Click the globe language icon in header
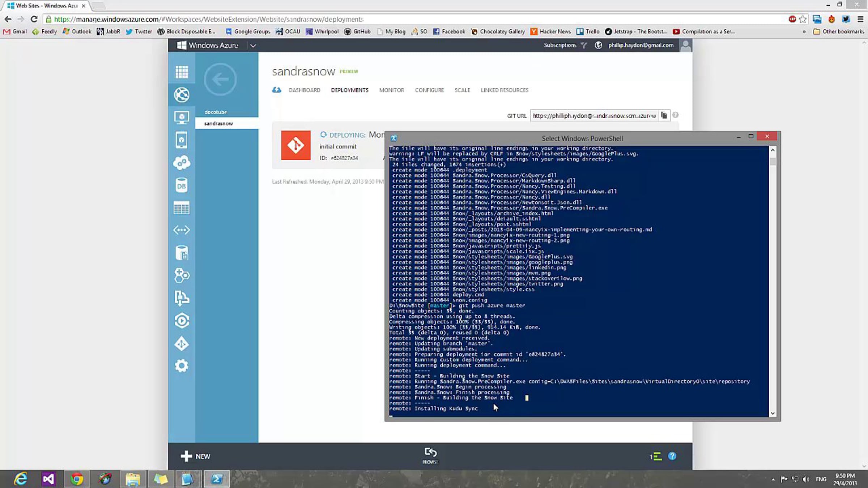 tap(599, 45)
